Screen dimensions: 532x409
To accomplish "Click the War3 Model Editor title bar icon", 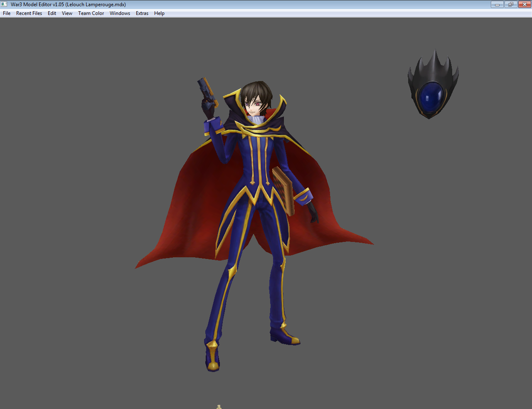I will (4, 5).
